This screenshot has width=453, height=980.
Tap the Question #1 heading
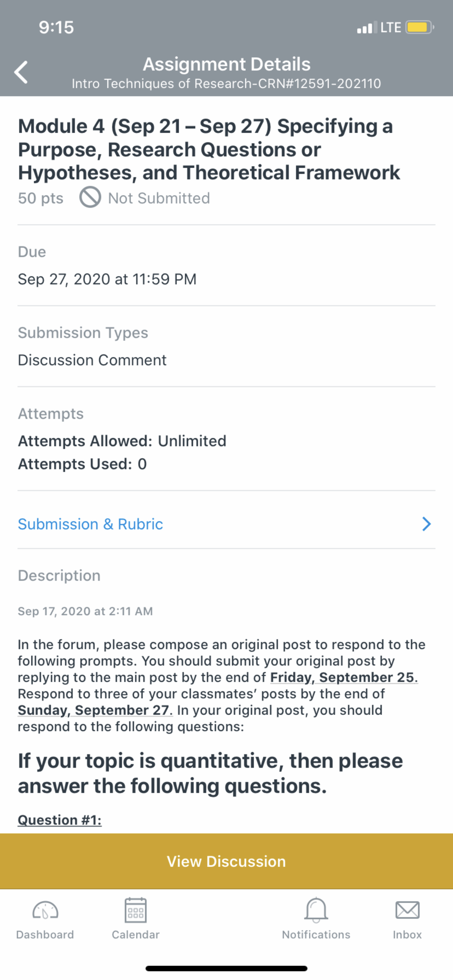(60, 820)
